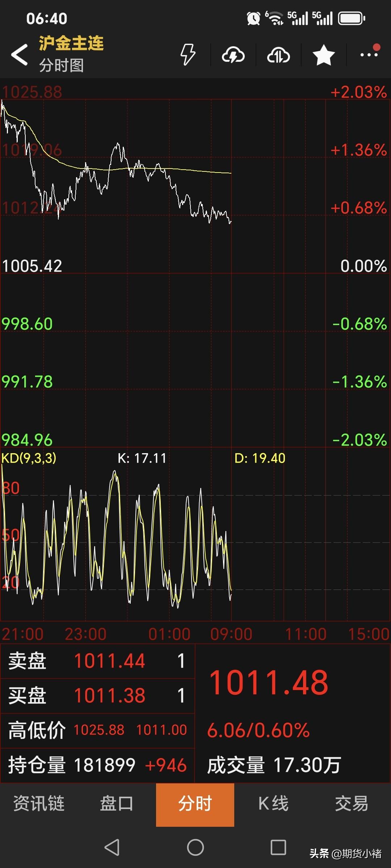The width and height of the screenshot is (391, 868).
Task: Tap the -2.03% axis label
Action: pyautogui.click(x=360, y=440)
